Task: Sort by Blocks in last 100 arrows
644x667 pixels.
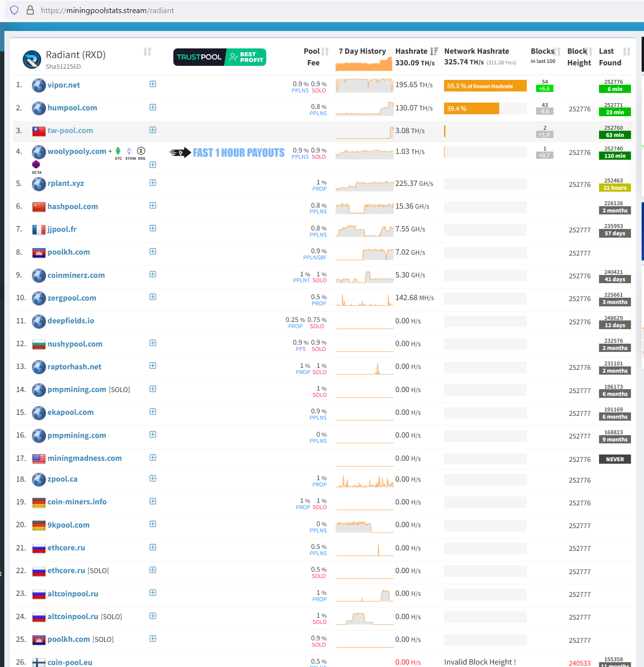Action: pos(558,51)
